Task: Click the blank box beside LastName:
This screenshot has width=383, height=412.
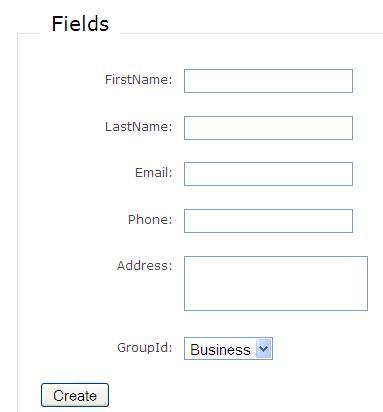Action: [x=268, y=128]
